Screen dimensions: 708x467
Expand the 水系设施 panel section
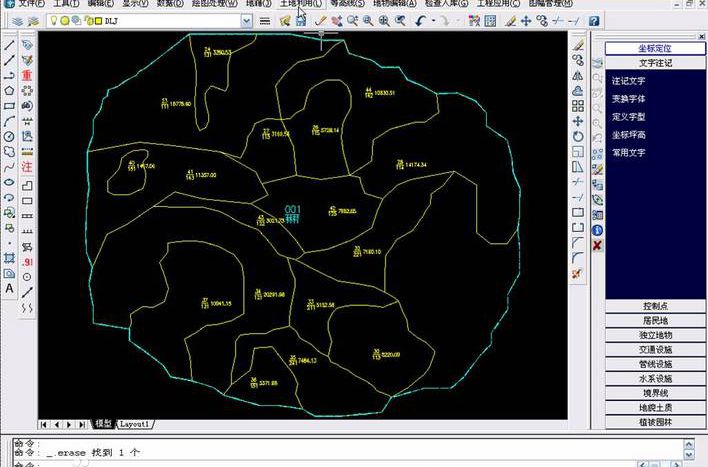[x=655, y=378]
